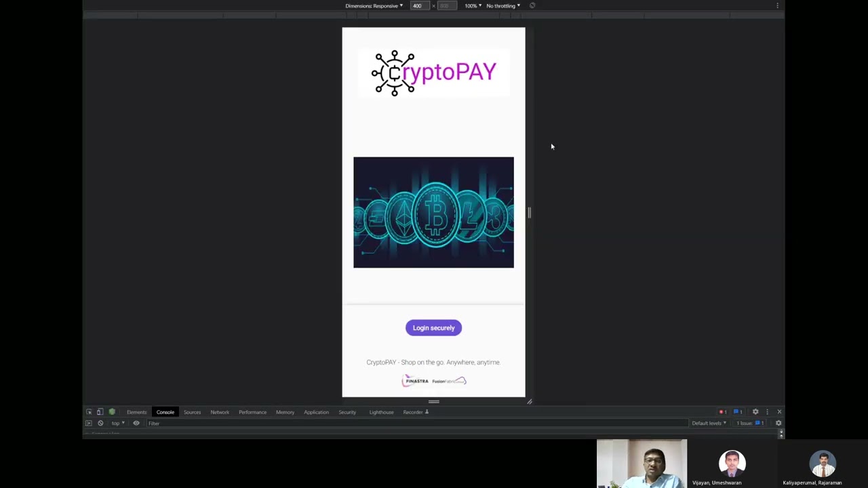The image size is (868, 488).
Task: Open the Default levels dropdown
Action: 709,423
